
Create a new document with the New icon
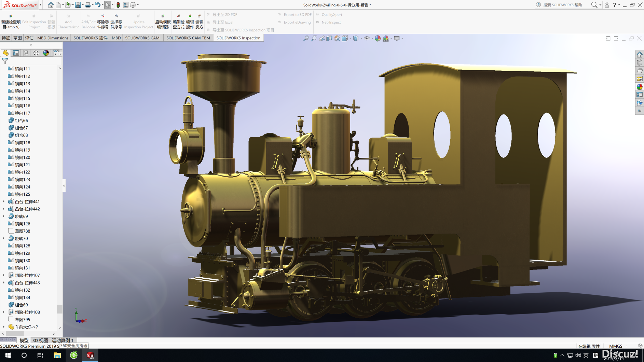[x=58, y=5]
